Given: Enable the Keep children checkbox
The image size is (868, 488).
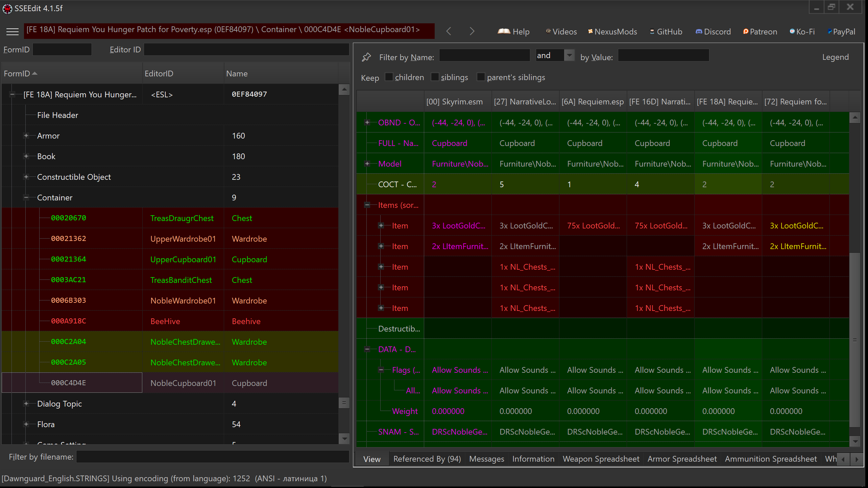Looking at the screenshot, I should [x=389, y=77].
